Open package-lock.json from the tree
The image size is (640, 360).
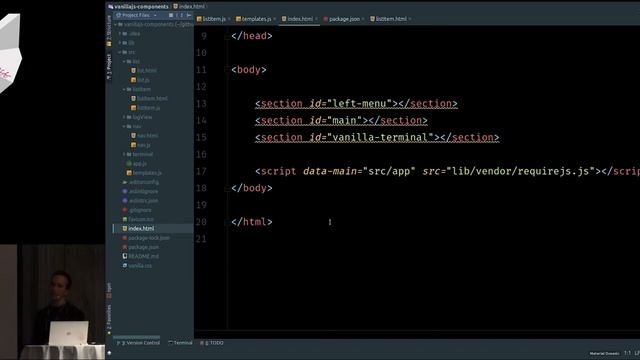pos(146,238)
